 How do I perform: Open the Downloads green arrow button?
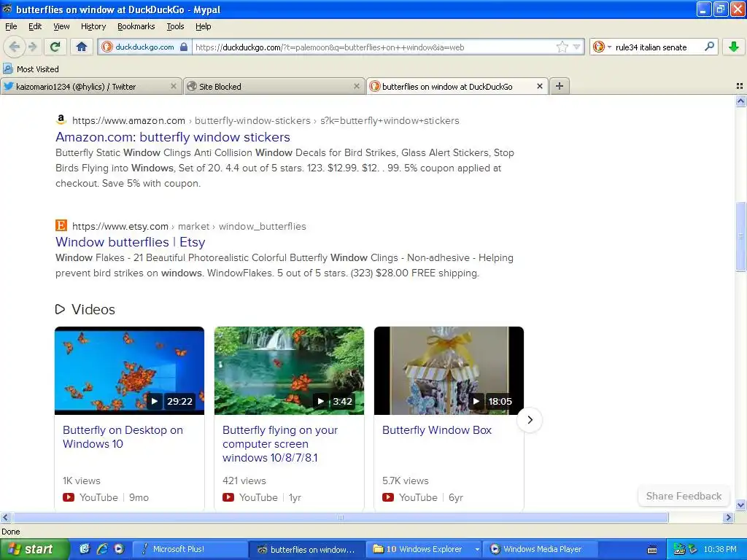tap(734, 47)
